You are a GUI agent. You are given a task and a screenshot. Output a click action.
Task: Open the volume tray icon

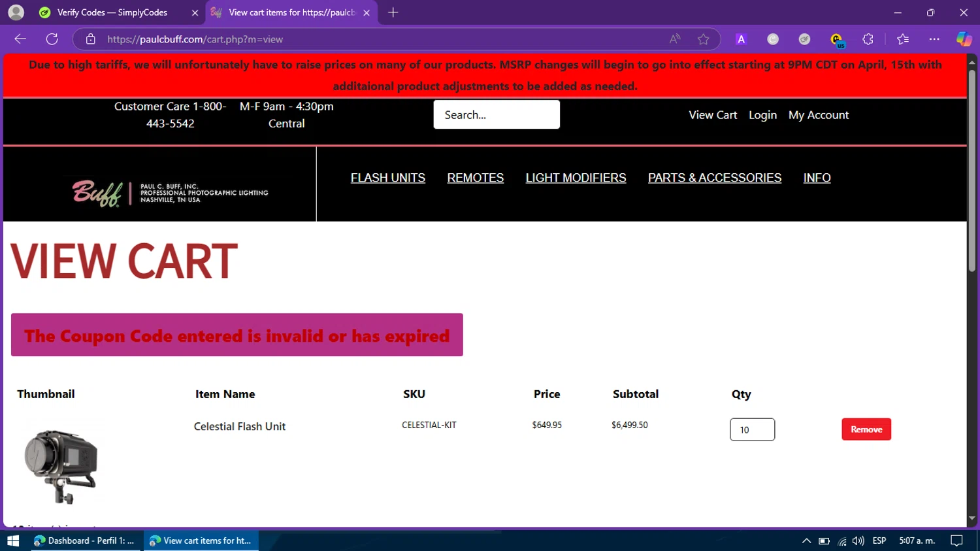pyautogui.click(x=858, y=541)
